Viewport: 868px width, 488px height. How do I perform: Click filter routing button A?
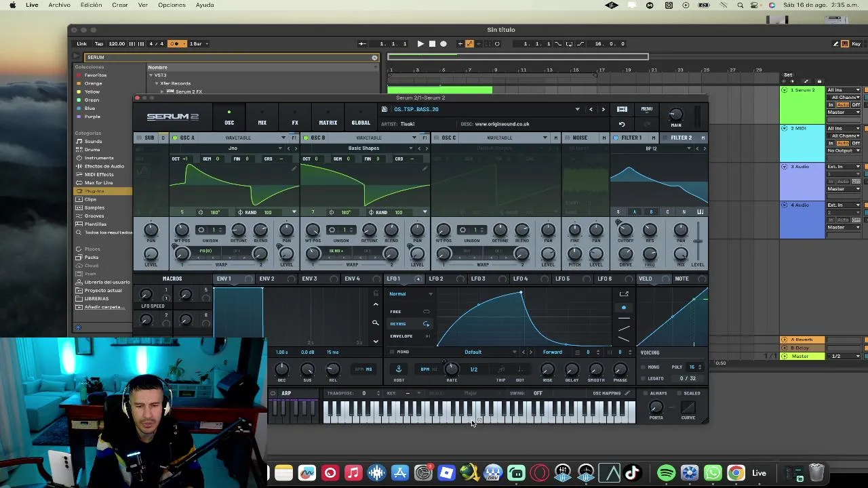click(x=635, y=212)
